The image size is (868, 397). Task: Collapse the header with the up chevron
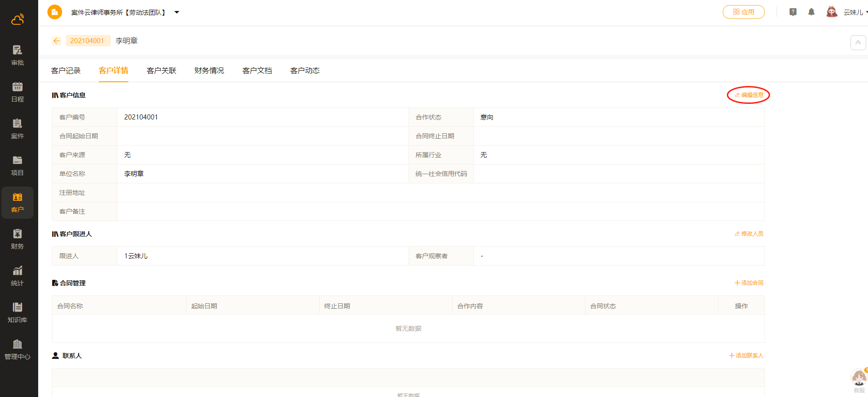point(858,43)
